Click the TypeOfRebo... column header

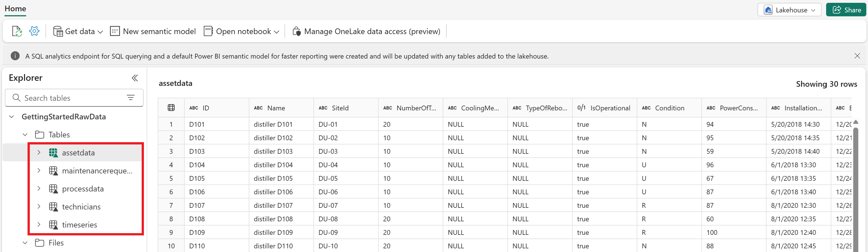pos(540,108)
